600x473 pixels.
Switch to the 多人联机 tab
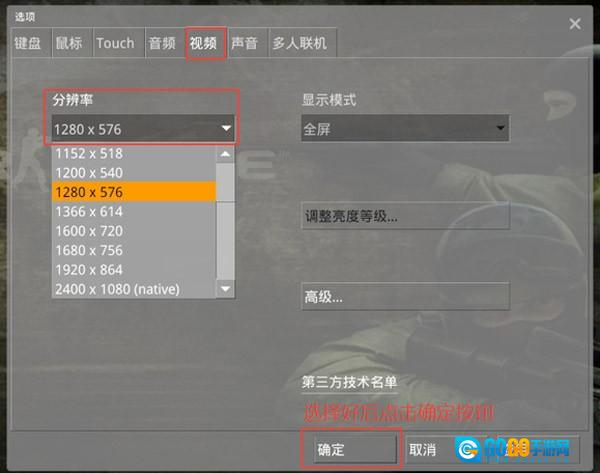[x=302, y=43]
